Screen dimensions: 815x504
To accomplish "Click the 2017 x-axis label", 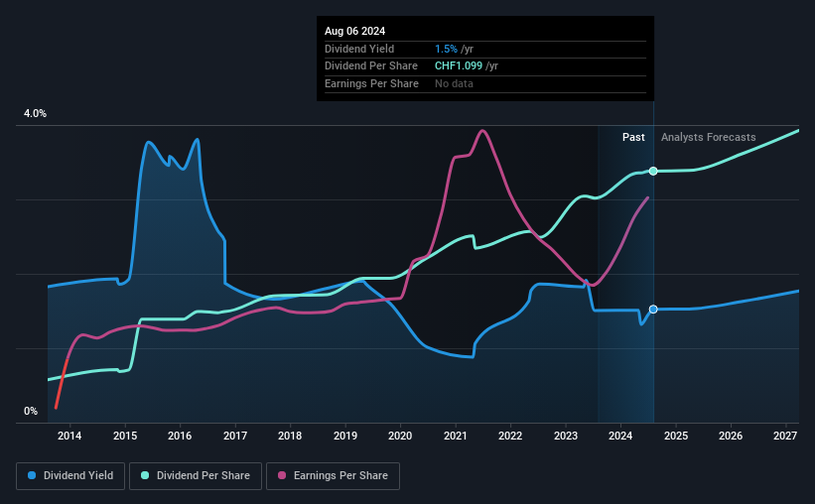I will tap(235, 436).
